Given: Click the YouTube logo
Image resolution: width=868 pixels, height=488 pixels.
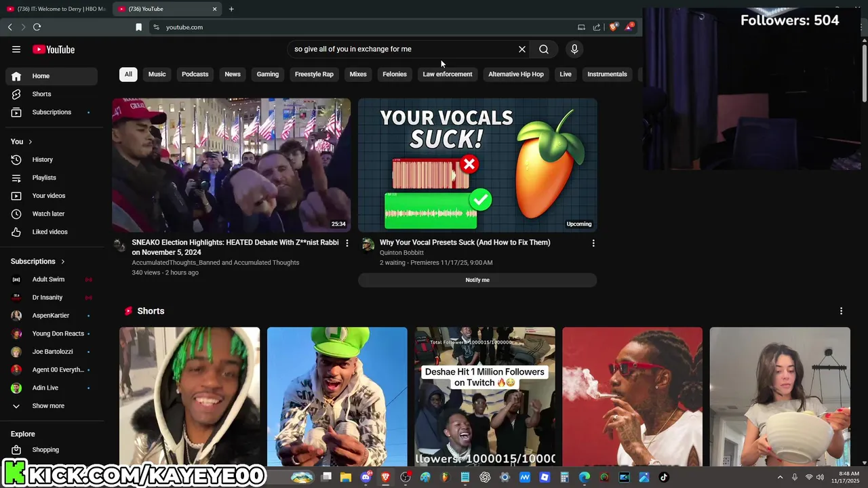Looking at the screenshot, I should (54, 49).
